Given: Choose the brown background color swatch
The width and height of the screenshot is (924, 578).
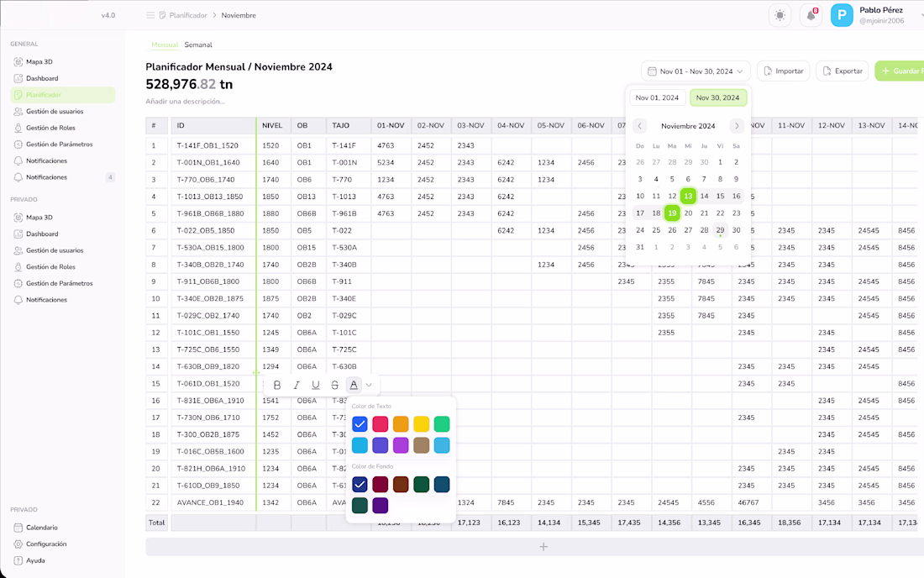Looking at the screenshot, I should coord(401,484).
